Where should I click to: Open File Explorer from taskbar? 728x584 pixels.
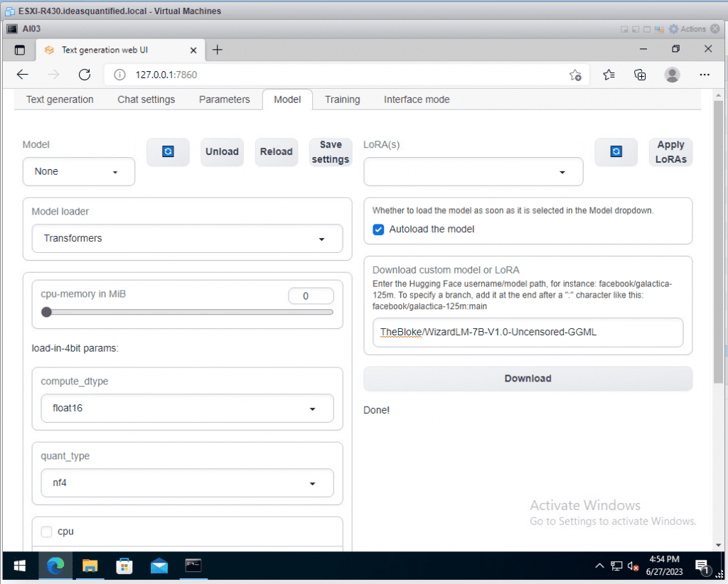tap(90, 566)
